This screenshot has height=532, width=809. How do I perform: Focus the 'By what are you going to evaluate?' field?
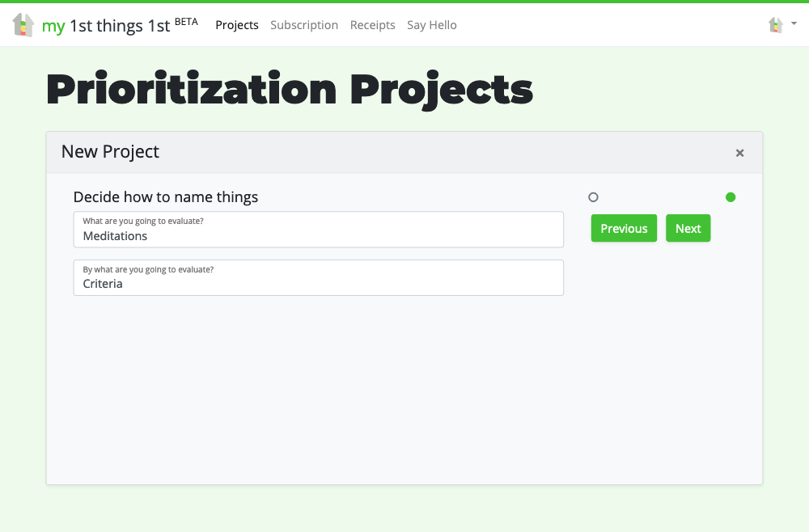318,278
